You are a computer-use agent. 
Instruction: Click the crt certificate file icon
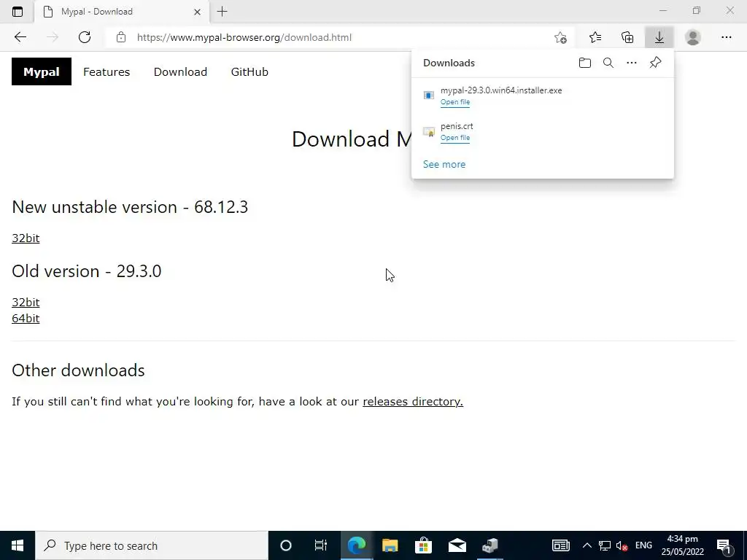click(429, 131)
